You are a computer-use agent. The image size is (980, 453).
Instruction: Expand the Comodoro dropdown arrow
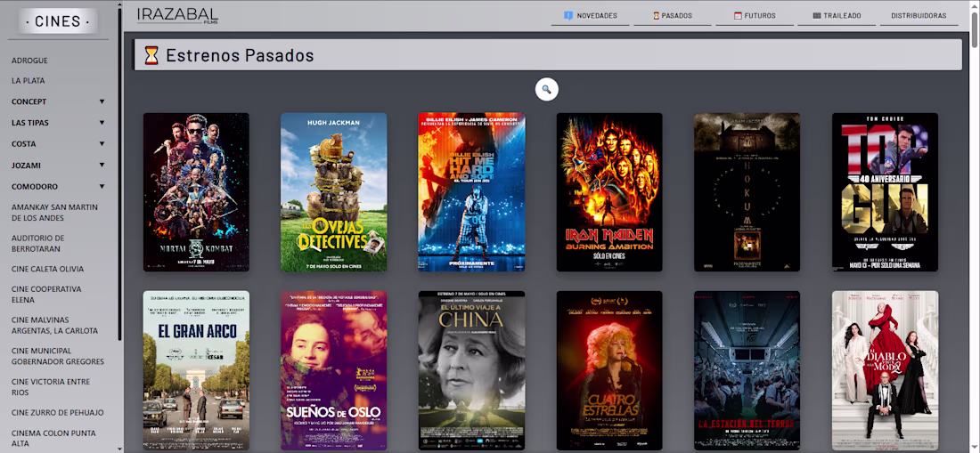(x=102, y=187)
